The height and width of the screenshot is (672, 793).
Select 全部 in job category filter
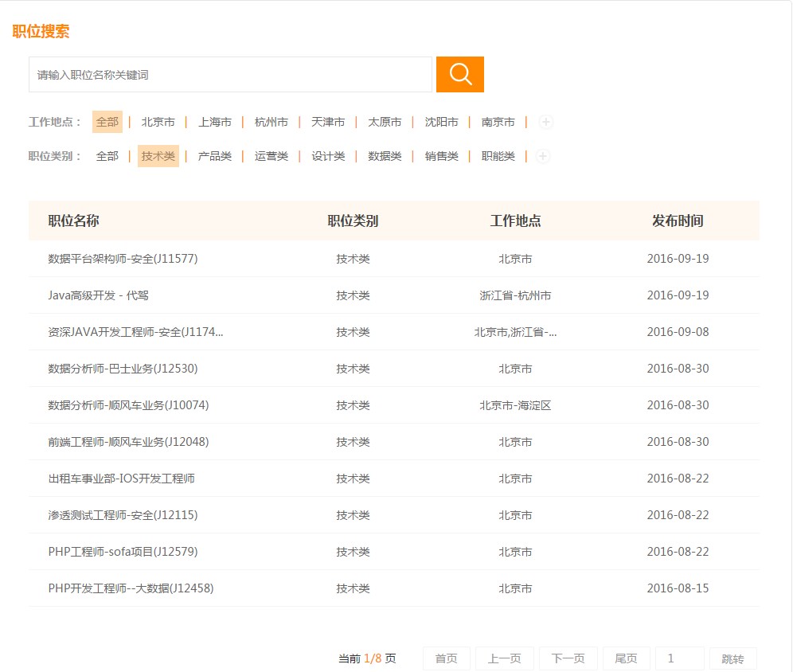click(107, 156)
